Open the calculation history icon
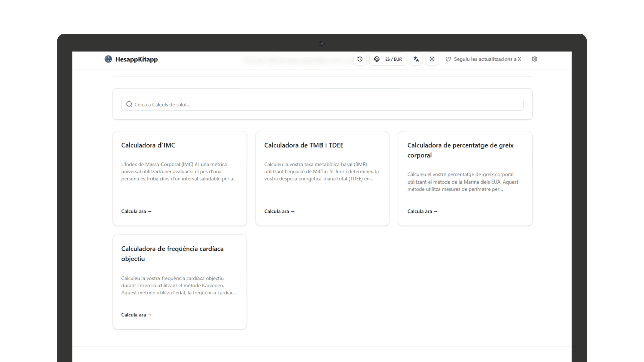Image resolution: width=644 pixels, height=362 pixels. coord(360,59)
